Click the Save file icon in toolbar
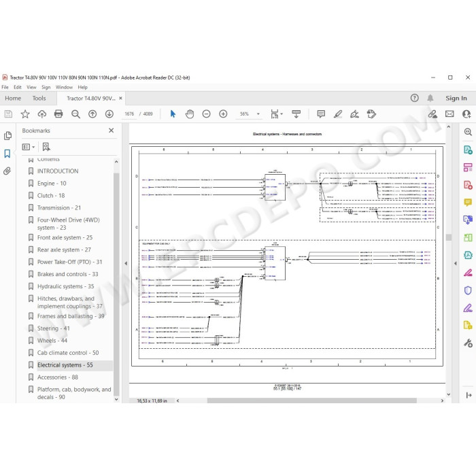Screen dimensions: 476x476 (x=8, y=114)
